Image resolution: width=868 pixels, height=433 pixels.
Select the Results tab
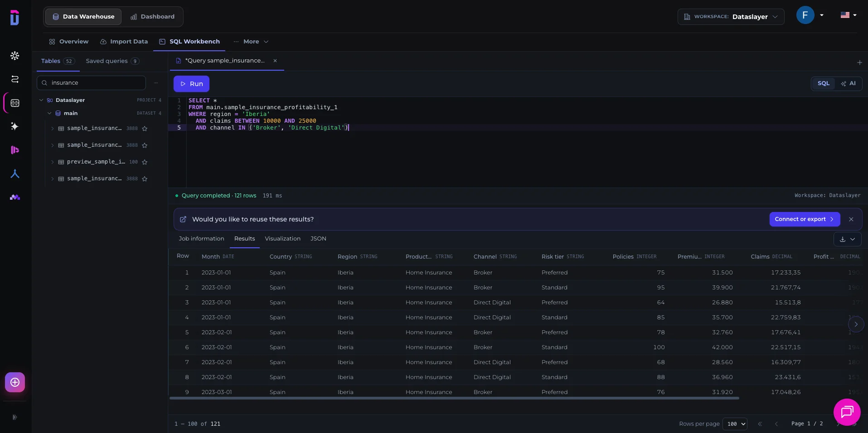244,239
